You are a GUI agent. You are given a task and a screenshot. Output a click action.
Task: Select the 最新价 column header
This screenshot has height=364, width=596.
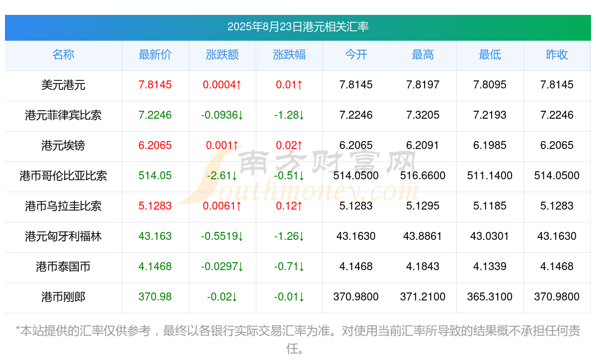coord(155,55)
